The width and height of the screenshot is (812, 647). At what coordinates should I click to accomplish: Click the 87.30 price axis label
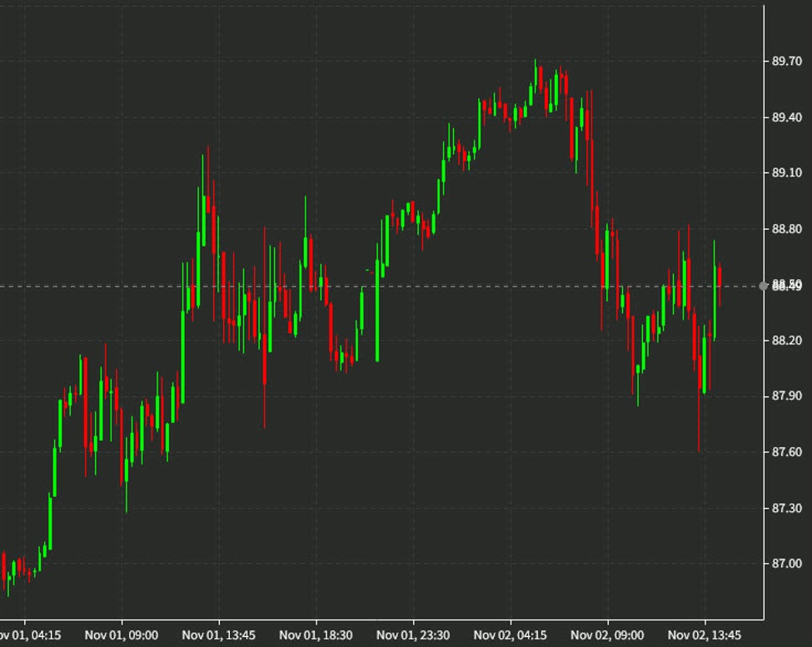coord(787,508)
